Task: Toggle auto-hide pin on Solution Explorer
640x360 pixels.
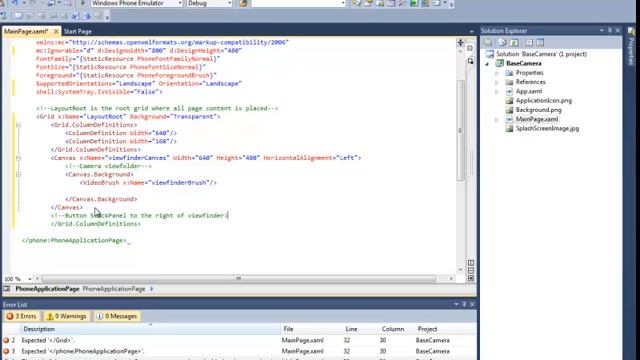Action: click(610, 31)
